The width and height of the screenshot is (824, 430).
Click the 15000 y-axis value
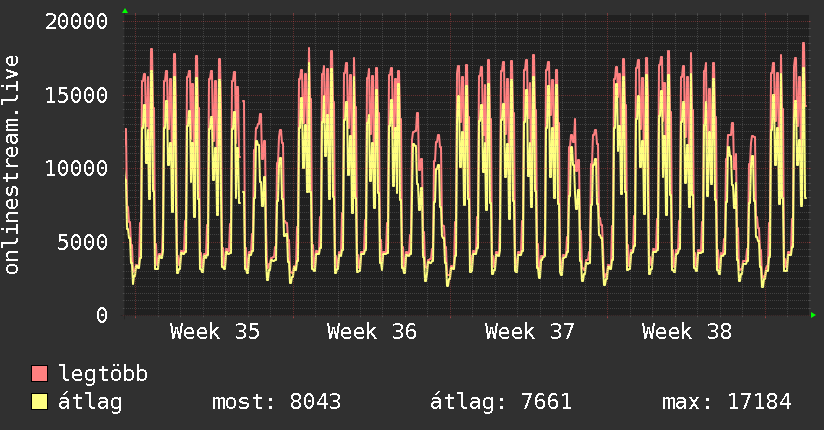77,96
